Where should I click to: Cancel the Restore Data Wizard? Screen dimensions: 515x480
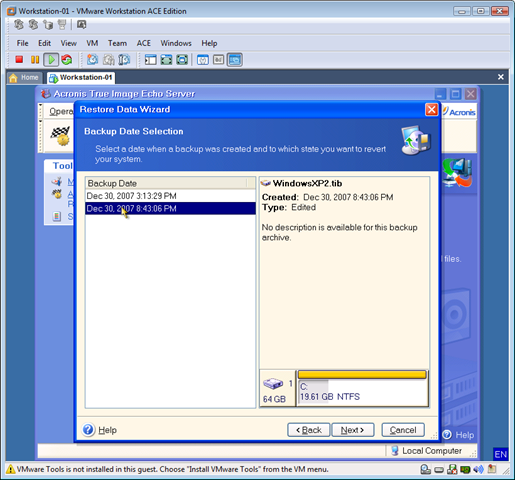[x=403, y=430]
